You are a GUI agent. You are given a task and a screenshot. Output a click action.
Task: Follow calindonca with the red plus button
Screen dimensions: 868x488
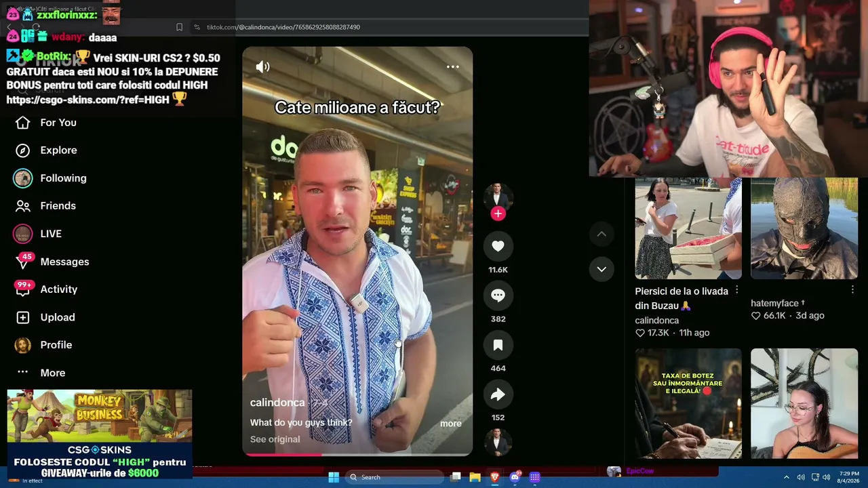[x=498, y=213]
